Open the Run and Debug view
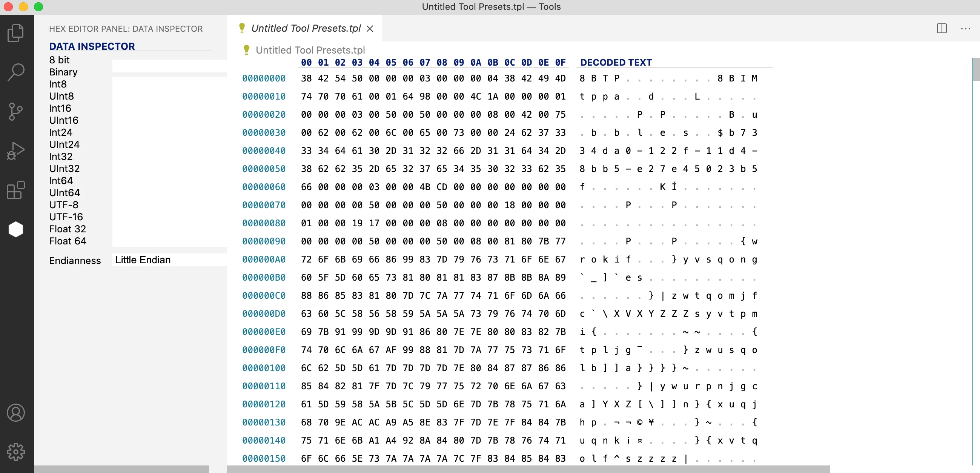The height and width of the screenshot is (473, 980). (x=15, y=151)
